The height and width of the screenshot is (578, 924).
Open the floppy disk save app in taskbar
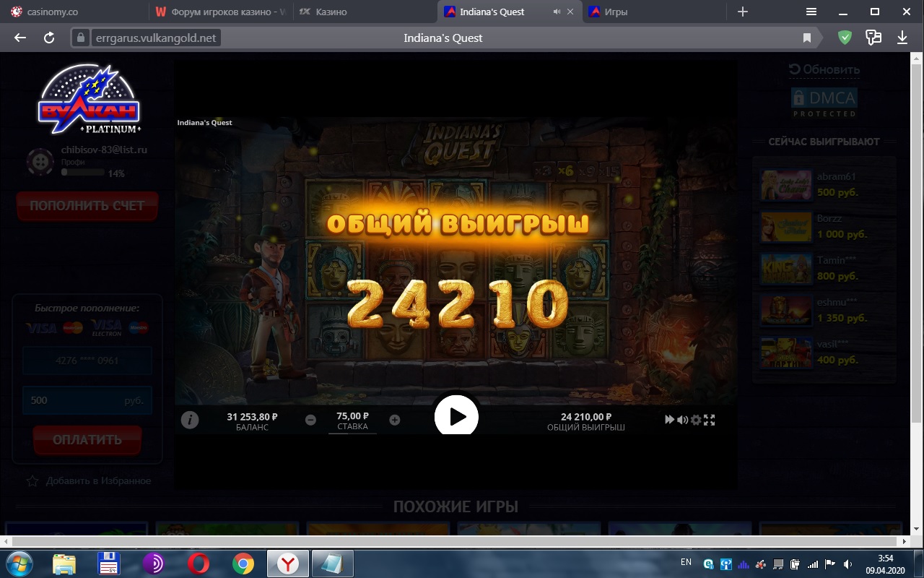click(108, 564)
